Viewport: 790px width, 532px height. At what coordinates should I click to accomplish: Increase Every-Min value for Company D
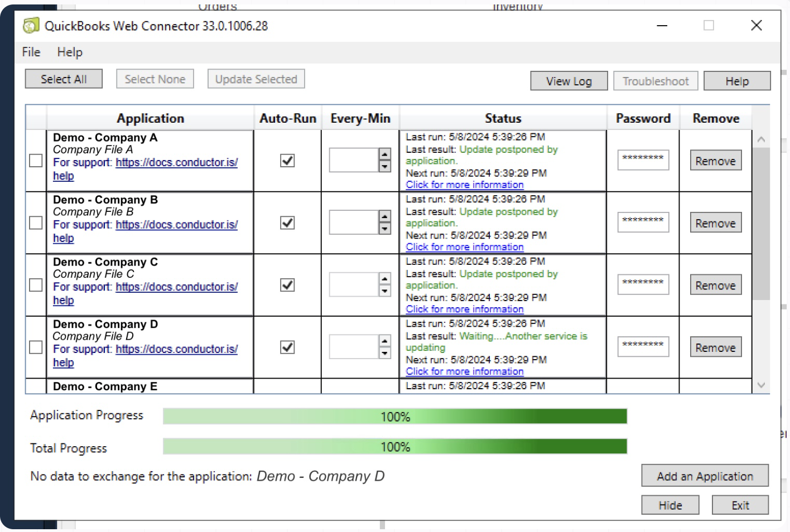(384, 341)
